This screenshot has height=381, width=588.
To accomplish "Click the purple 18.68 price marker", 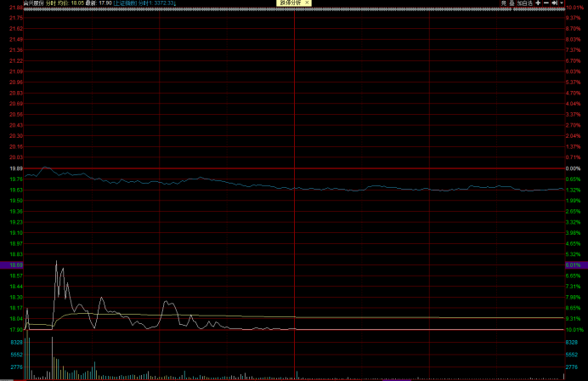I will pyautogui.click(x=12, y=265).
